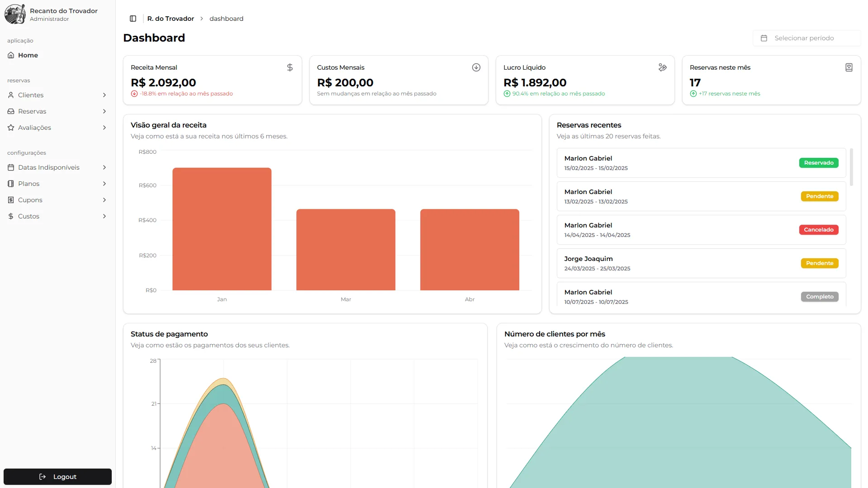The width and height of the screenshot is (868, 488).
Task: Click the booking icon in Reservas neste mês card
Action: (x=849, y=67)
